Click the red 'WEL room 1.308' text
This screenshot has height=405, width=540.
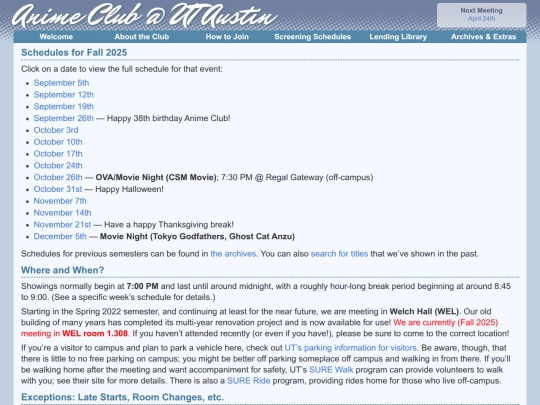coord(95,333)
